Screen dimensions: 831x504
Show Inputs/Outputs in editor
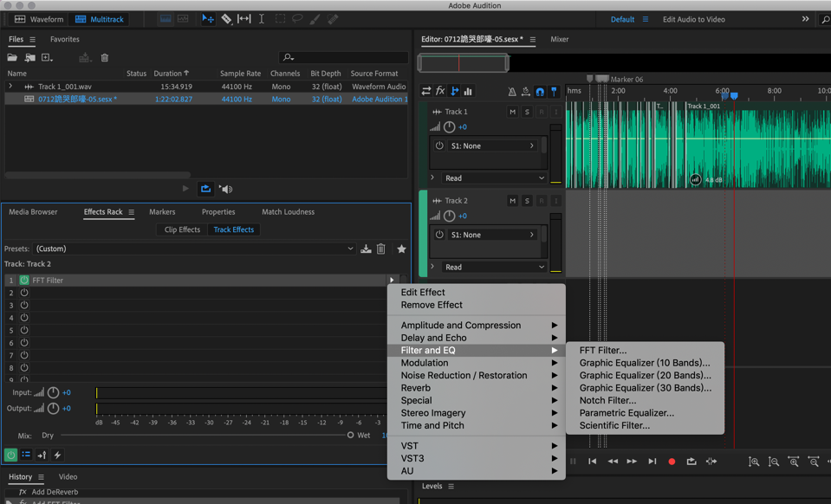[x=426, y=91]
